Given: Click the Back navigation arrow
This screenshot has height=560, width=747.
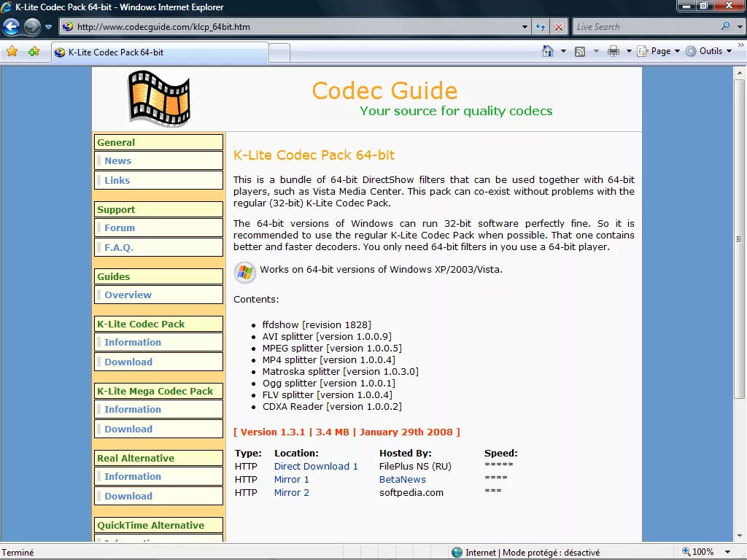Looking at the screenshot, I should point(12,27).
